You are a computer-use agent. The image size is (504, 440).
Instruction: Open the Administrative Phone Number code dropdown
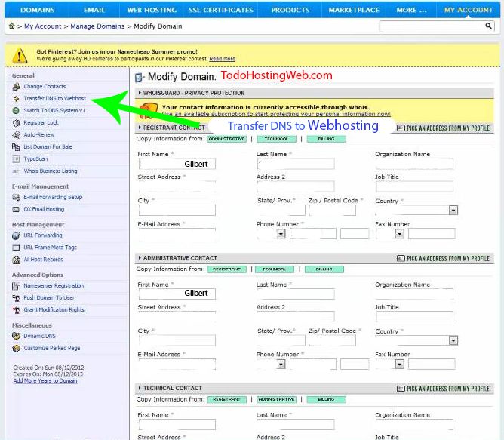pyautogui.click(x=281, y=364)
